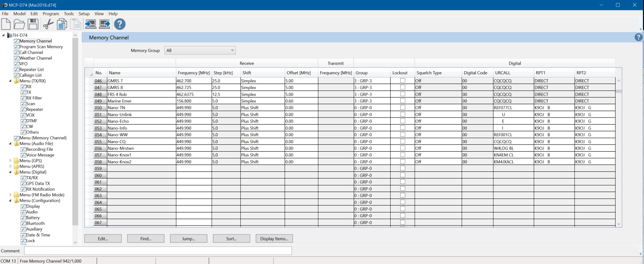The height and width of the screenshot is (264, 644).
Task: Open the Program menu
Action: pos(51,14)
